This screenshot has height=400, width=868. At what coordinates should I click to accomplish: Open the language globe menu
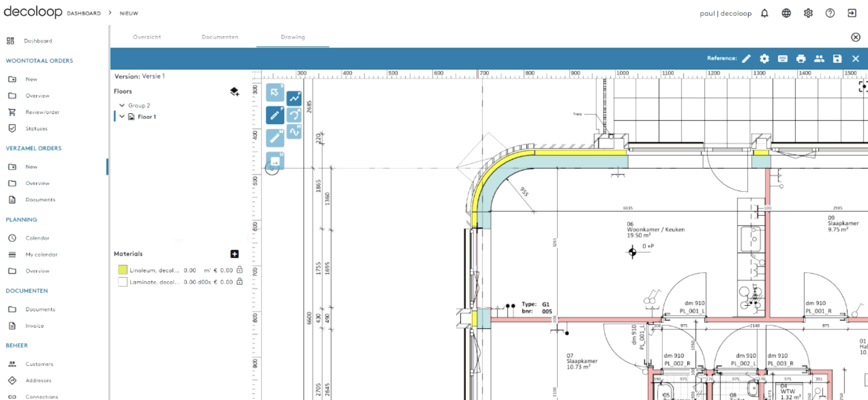786,13
